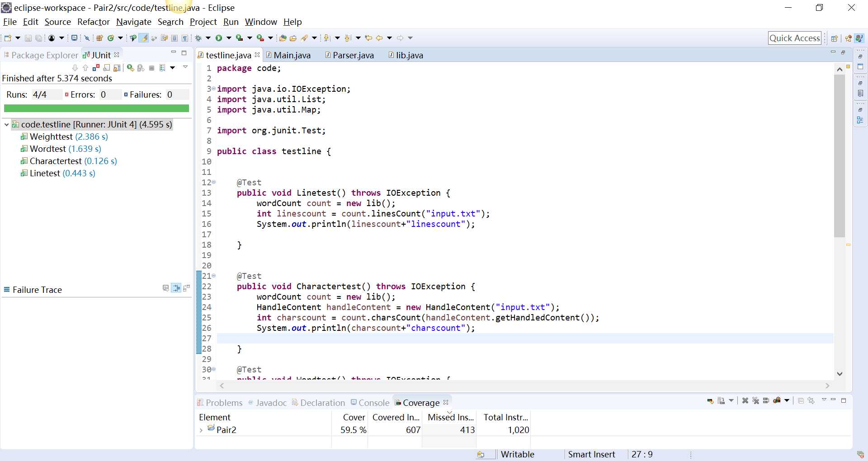The width and height of the screenshot is (868, 461).
Task: Select the Weighttest test result
Action: coord(64,136)
